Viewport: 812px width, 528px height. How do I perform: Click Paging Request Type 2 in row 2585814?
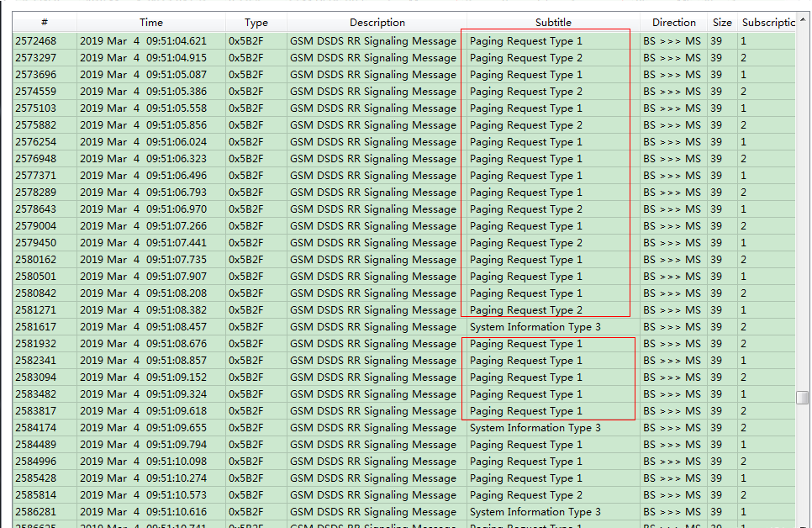point(525,495)
